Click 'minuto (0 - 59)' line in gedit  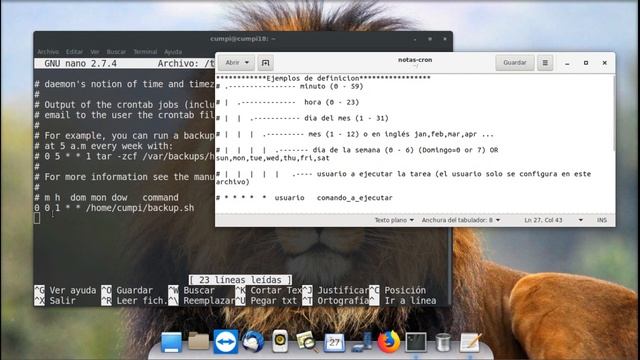pos(289,86)
